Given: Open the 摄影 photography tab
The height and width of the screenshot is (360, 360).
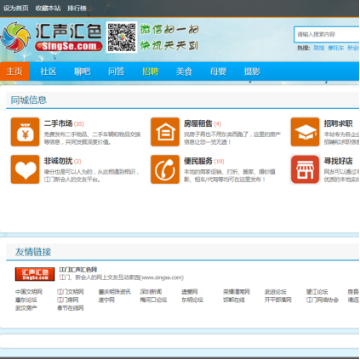Looking at the screenshot, I should coord(252,71).
